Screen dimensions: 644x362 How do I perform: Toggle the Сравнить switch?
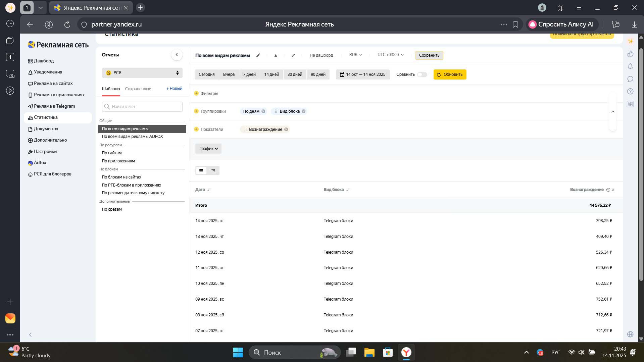pyautogui.click(x=422, y=74)
